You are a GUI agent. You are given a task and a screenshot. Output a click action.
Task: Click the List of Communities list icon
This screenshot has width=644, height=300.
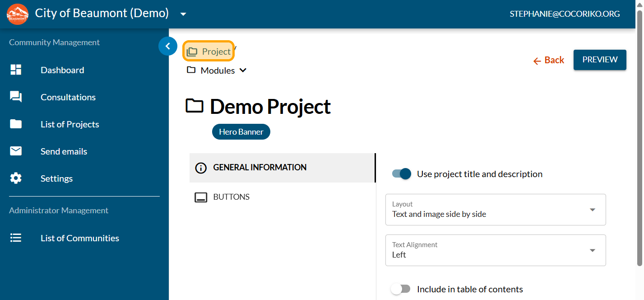click(x=16, y=238)
